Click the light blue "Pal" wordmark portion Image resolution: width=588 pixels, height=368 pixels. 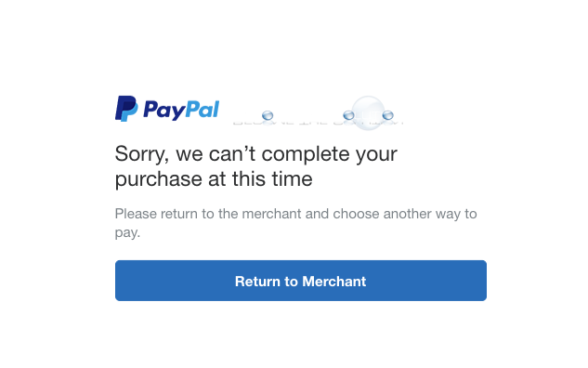(203, 109)
